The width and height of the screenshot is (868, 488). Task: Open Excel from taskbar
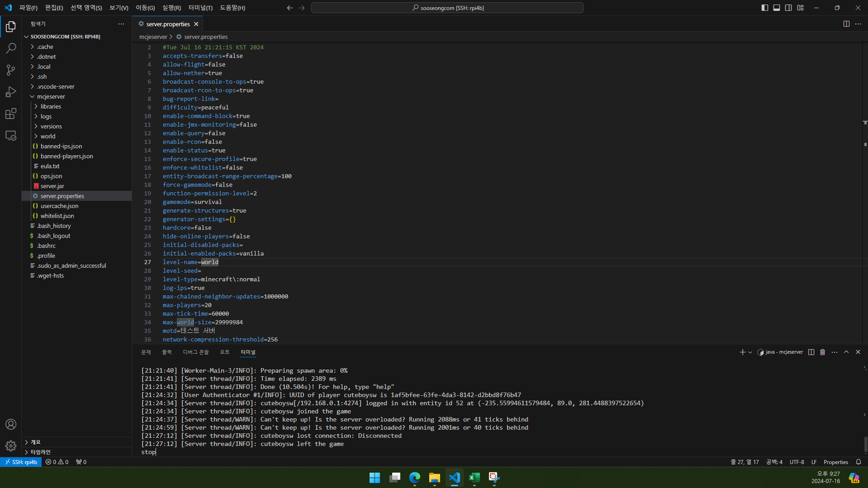pyautogui.click(x=474, y=478)
